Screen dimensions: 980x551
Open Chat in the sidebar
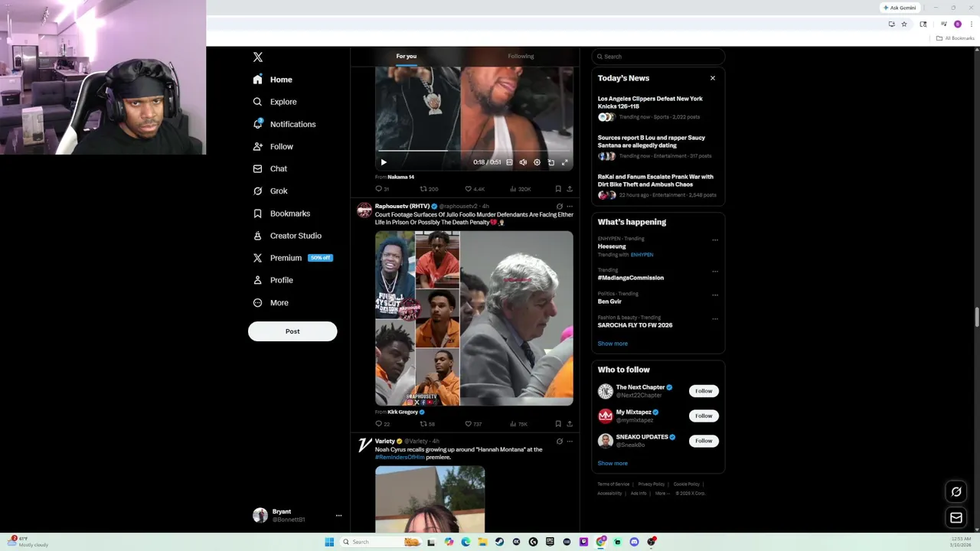click(x=269, y=168)
